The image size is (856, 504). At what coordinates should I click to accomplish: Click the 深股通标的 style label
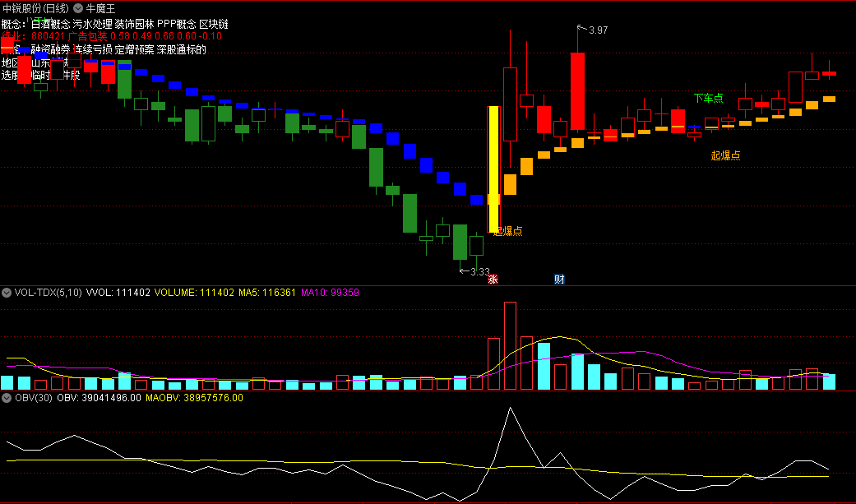[181, 49]
